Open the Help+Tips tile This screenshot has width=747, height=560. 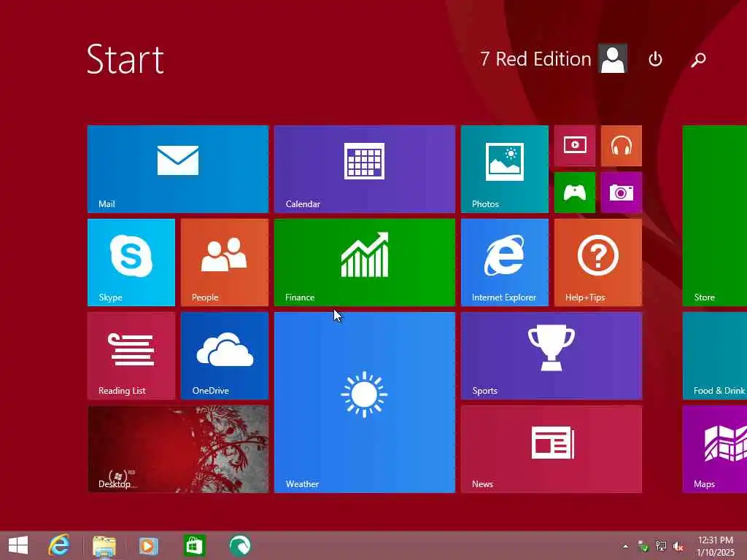[598, 262]
